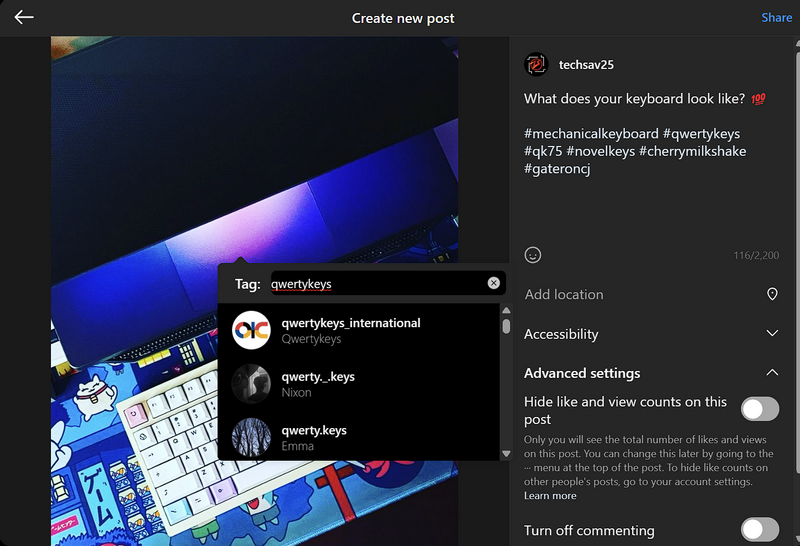The height and width of the screenshot is (546, 800).
Task: Select the qwerty.keys Emma avatar
Action: point(251,437)
